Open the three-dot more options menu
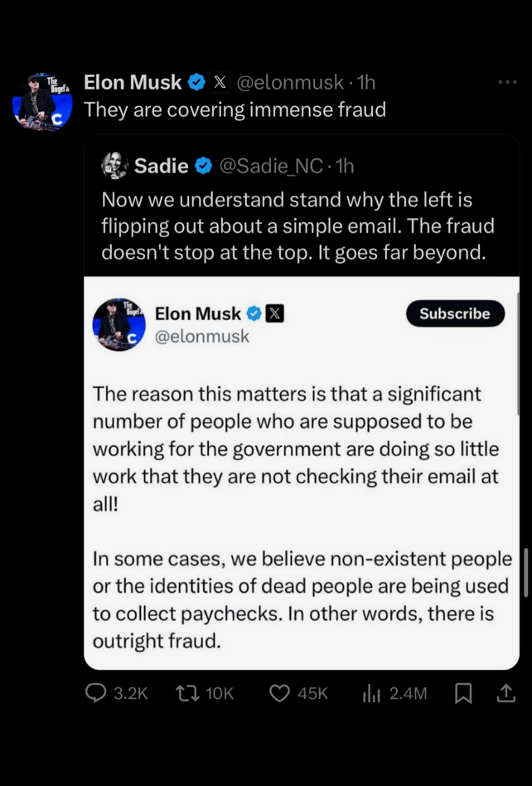The image size is (532, 786). point(507,82)
